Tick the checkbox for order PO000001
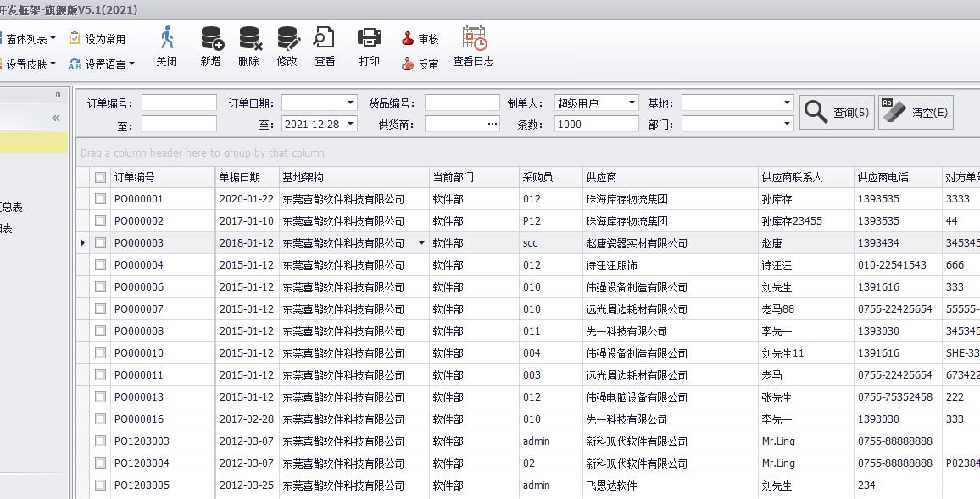 [x=101, y=199]
